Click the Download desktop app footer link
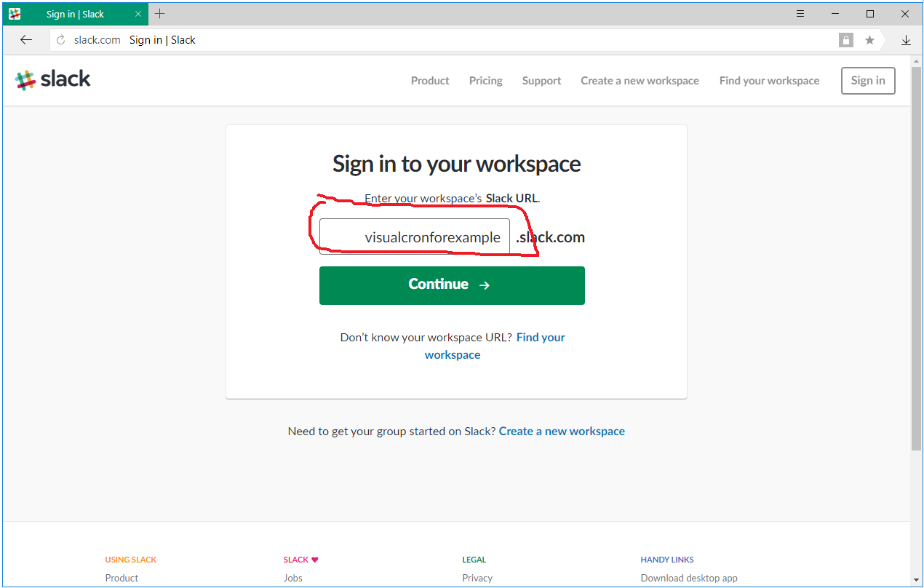 click(688, 577)
